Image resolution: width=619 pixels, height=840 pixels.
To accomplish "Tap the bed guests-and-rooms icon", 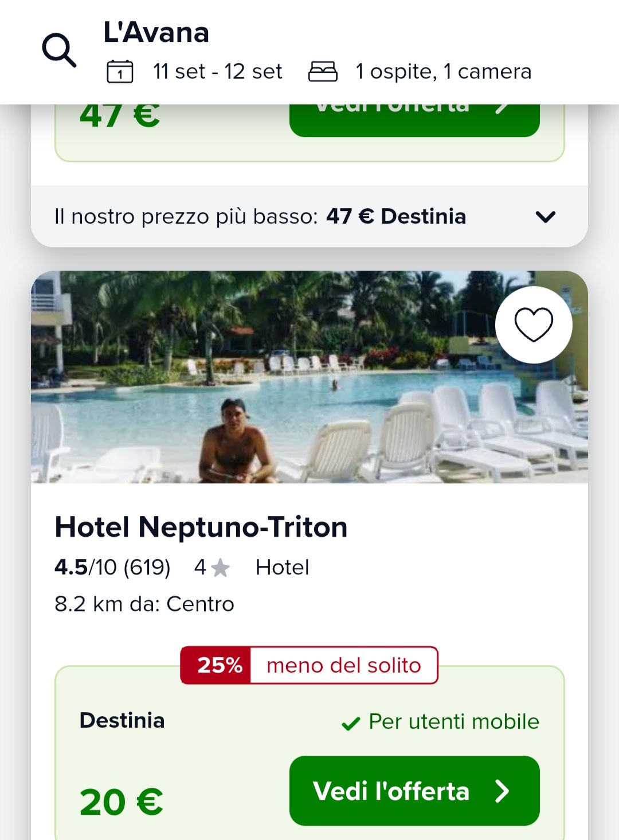I will pos(323,72).
